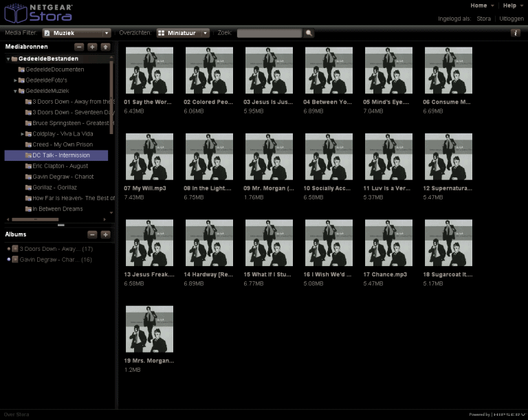Select the 02 Colored Peo... track thumbnail
This screenshot has width=528, height=420.
209,70
